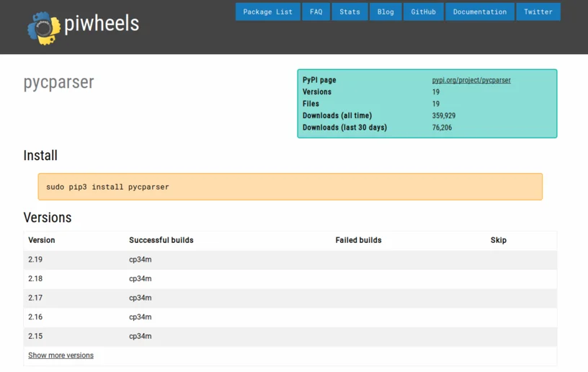Open the Documentation nav button
Viewport: 588px width, 372px height.
pyautogui.click(x=480, y=12)
